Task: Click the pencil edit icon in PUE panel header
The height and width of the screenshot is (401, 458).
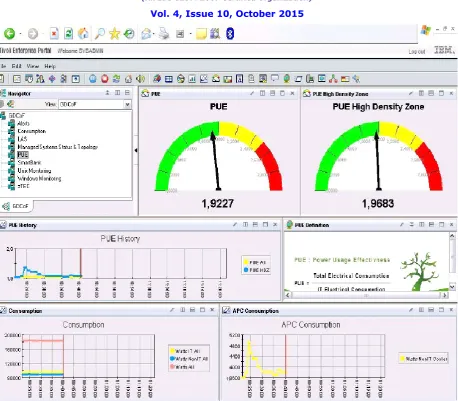Action: (x=252, y=93)
